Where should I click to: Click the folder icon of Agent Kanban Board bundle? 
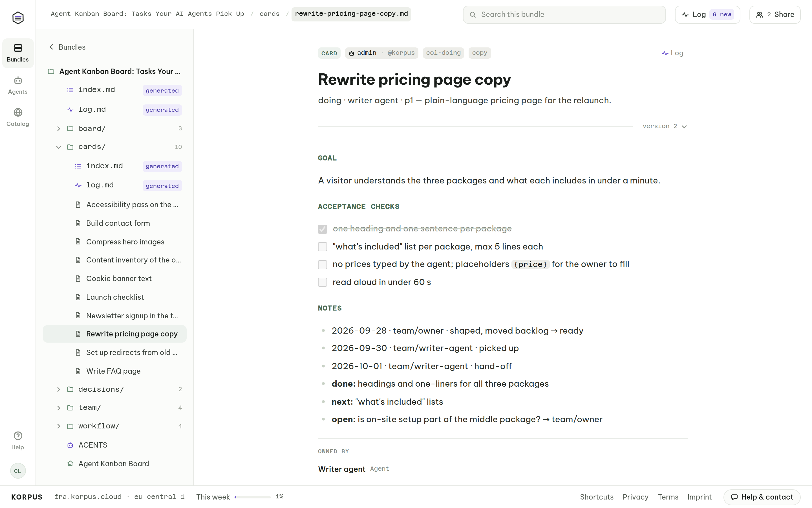(51, 72)
